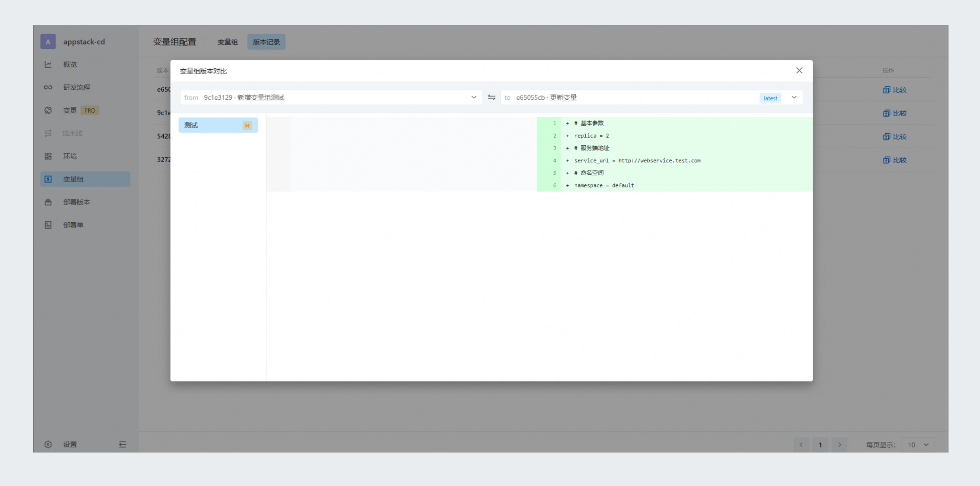Click the M modified badge
The height and width of the screenshot is (486, 980).
pyautogui.click(x=247, y=125)
